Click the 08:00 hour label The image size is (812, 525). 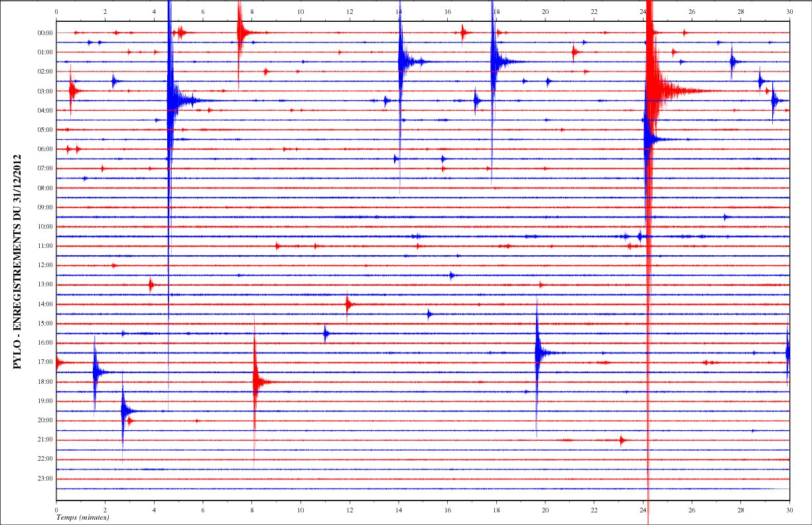tap(45, 188)
